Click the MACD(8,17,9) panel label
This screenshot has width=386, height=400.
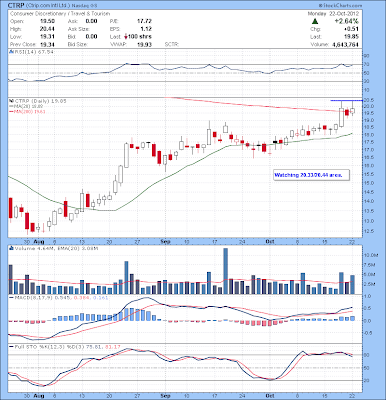tap(58, 297)
